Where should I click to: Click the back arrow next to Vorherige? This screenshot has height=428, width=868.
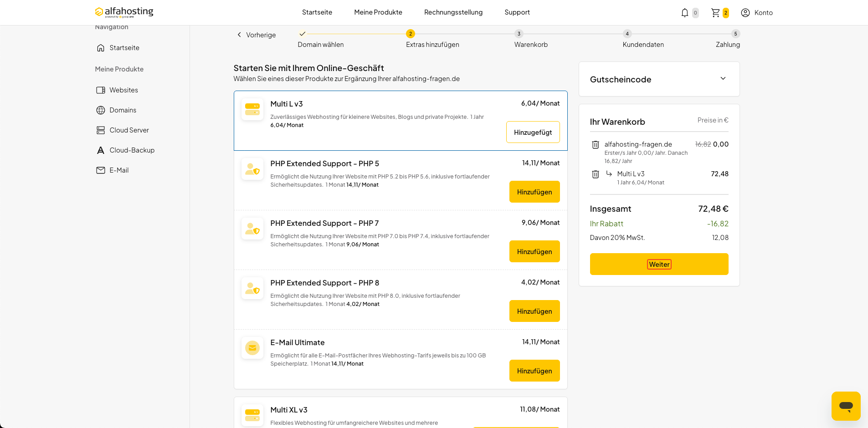coord(239,35)
